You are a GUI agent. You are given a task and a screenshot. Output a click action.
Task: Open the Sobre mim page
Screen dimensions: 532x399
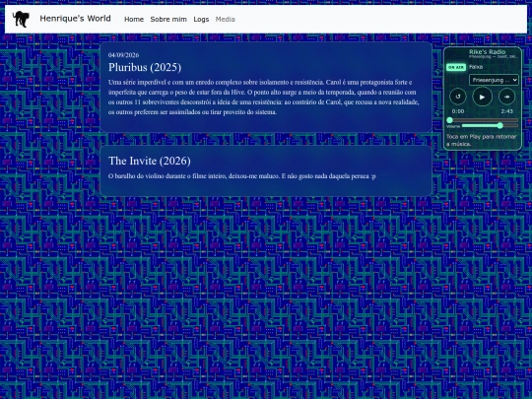(x=168, y=20)
